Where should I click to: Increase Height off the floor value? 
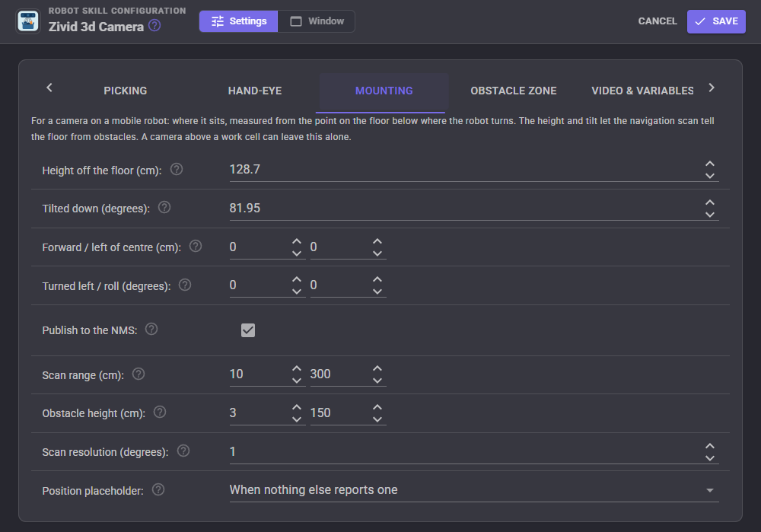click(x=709, y=164)
